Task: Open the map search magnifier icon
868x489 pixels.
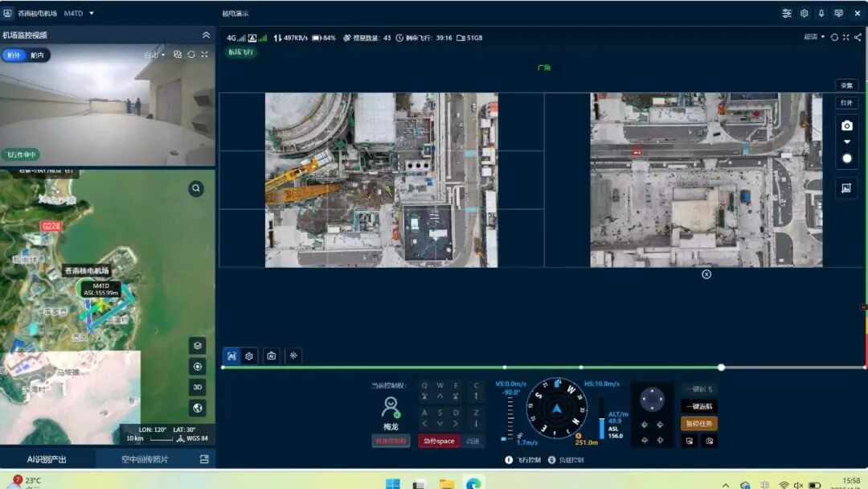Action: point(196,188)
